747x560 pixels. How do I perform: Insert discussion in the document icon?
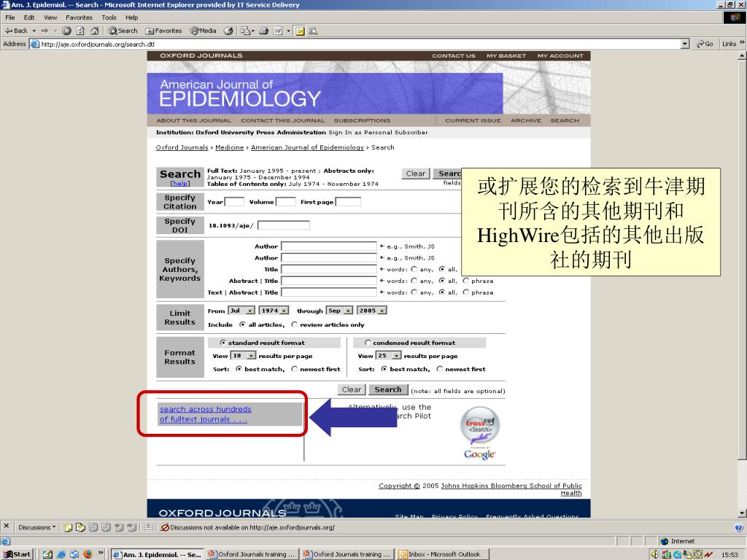68,527
